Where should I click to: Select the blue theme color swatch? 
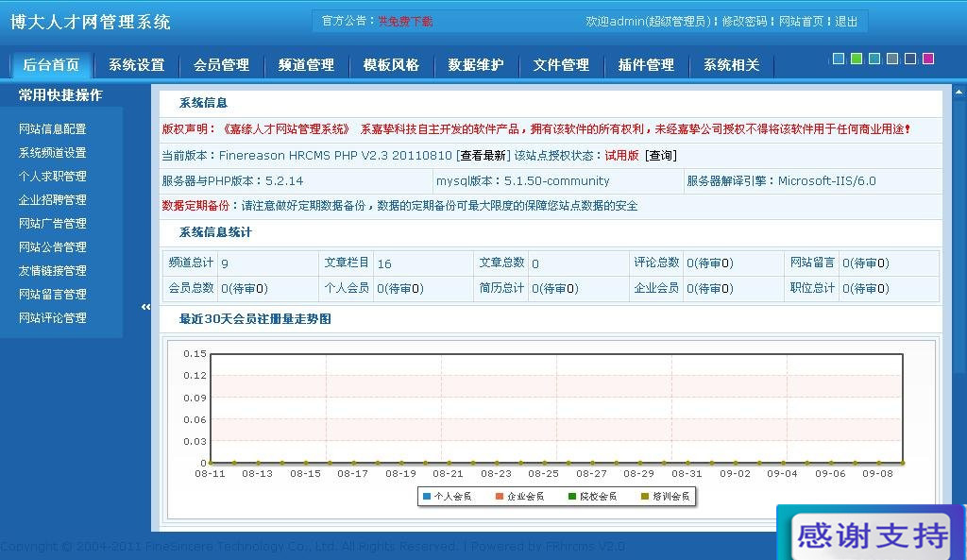tap(839, 59)
